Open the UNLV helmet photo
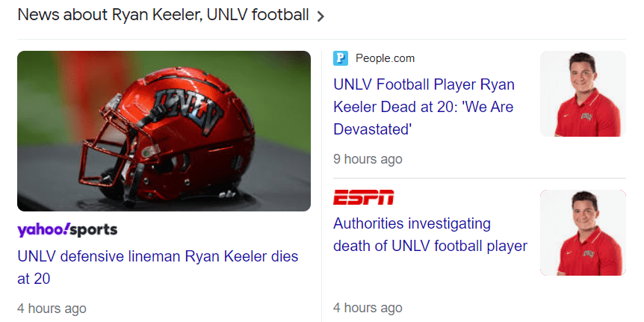Screen dimensions: 644x322 coord(164,131)
